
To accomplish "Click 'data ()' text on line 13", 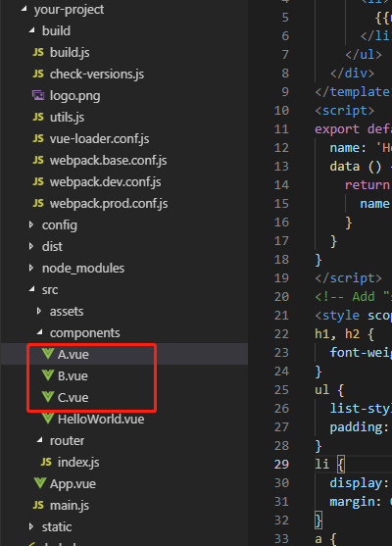I will click(356, 167).
